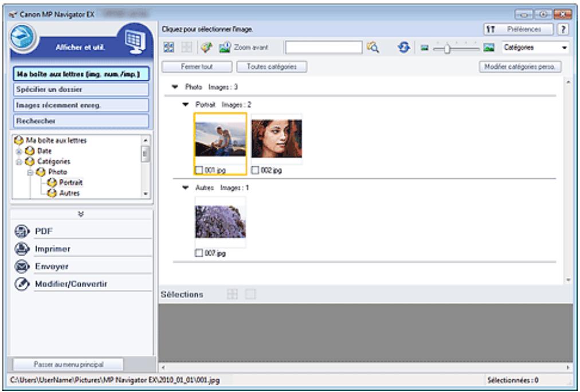This screenshot has height=392, width=580.
Task: Click the small thumbnail size icon
Action: (424, 48)
